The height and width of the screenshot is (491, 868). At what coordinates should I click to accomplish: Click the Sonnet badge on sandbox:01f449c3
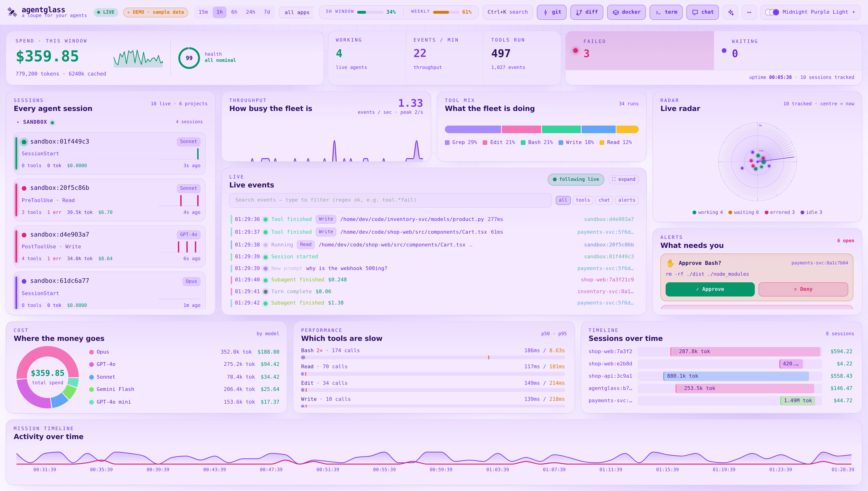[x=188, y=142]
